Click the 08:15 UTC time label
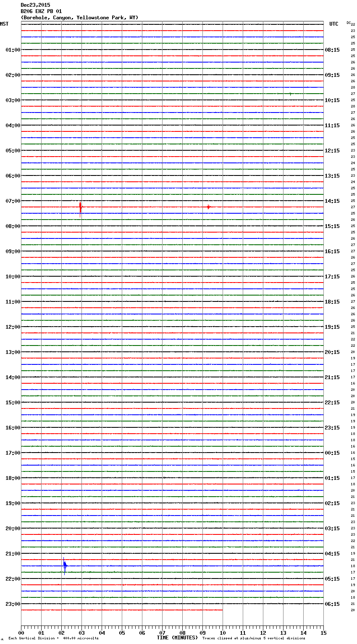 [x=332, y=50]
